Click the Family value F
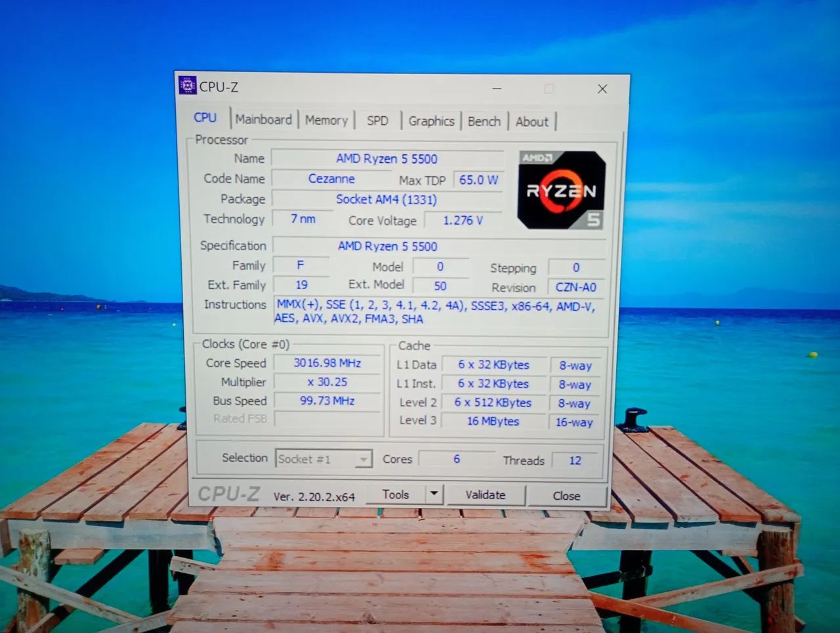This screenshot has height=633, width=840. click(301, 265)
